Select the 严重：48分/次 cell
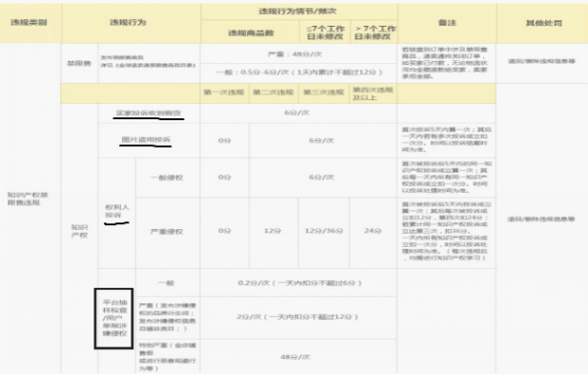 (x=294, y=54)
